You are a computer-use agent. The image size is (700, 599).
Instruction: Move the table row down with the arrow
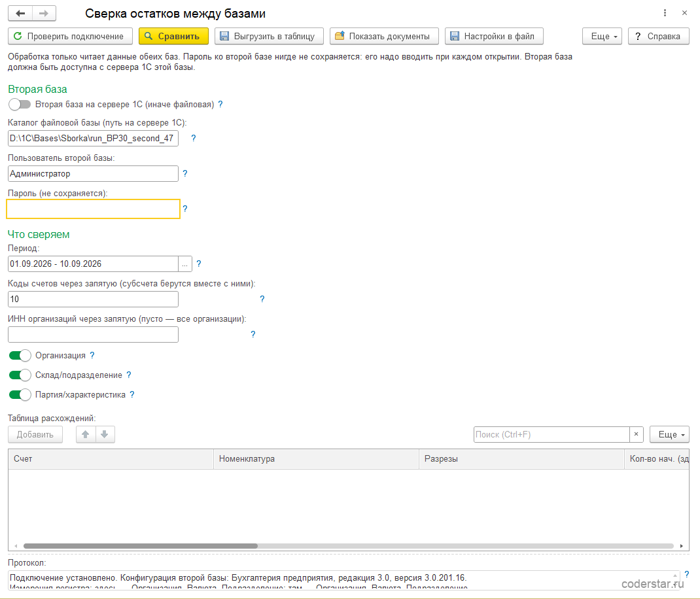coord(105,434)
